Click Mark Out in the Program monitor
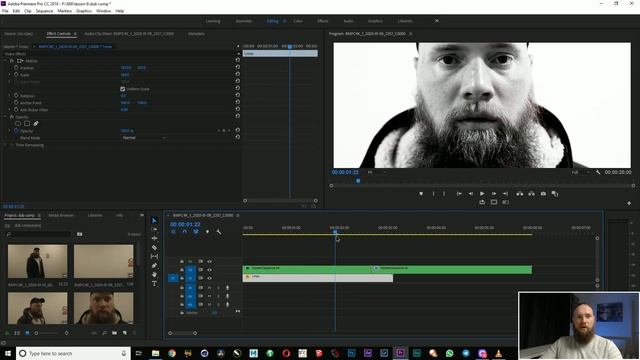 point(444,194)
